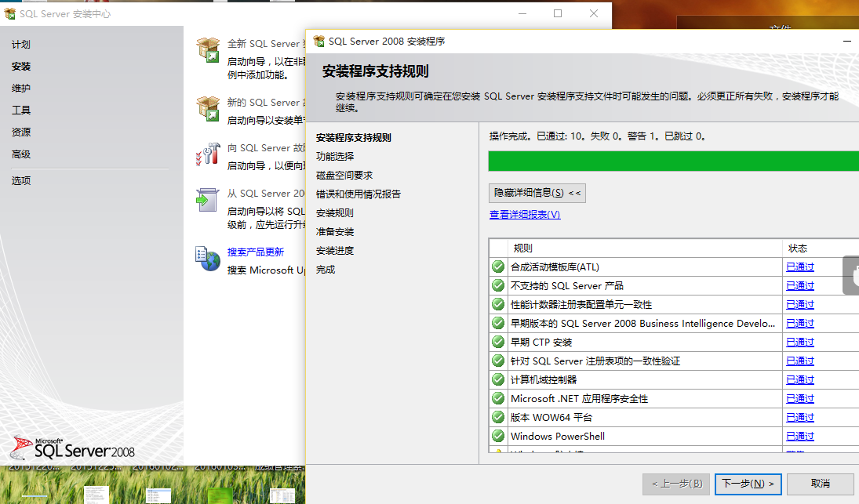The width and height of the screenshot is (859, 504).
Task: Select 准备安装 step in wizard list
Action: tap(335, 231)
